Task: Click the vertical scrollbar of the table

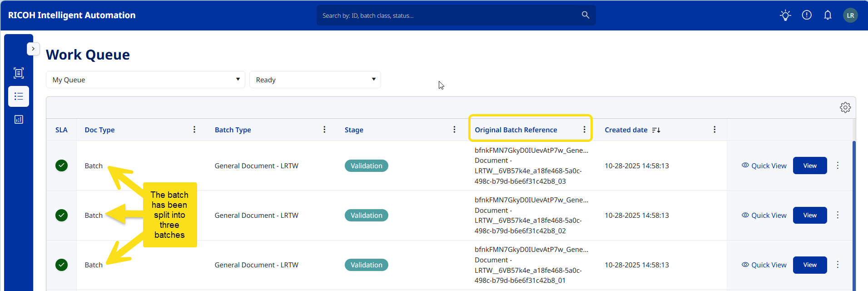Action: coord(854,214)
